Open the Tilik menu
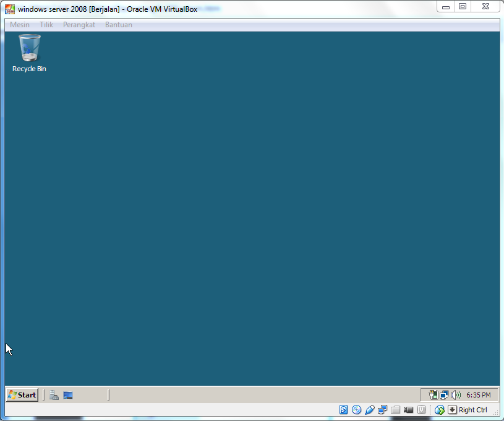 46,25
